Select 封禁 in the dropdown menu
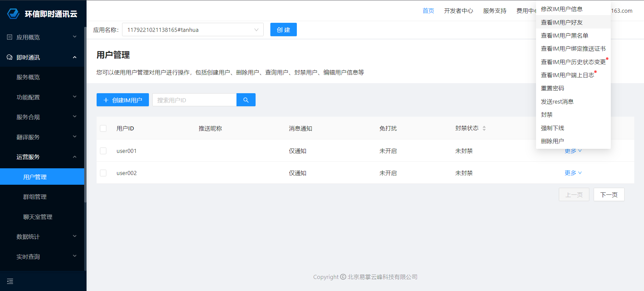644x291 pixels. [573, 115]
